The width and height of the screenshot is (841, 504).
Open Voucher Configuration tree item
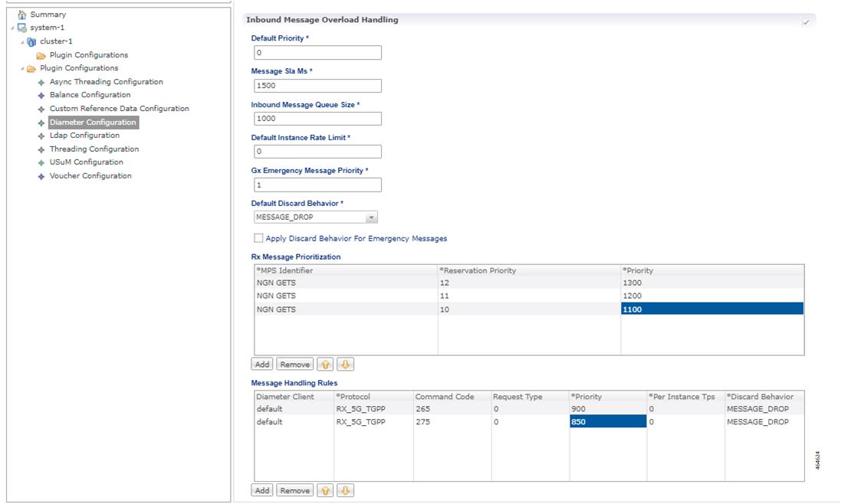click(x=90, y=175)
